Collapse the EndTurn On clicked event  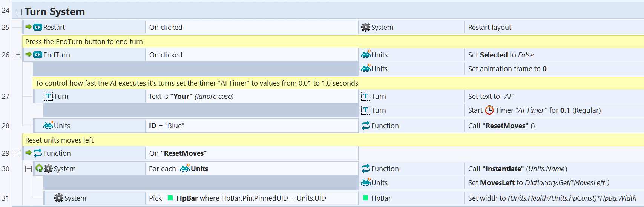18,55
